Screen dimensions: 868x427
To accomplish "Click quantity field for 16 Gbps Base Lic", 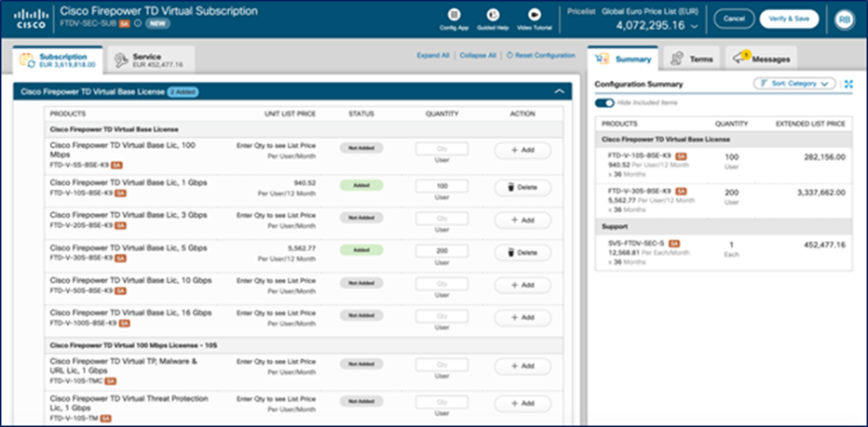I will point(441,316).
